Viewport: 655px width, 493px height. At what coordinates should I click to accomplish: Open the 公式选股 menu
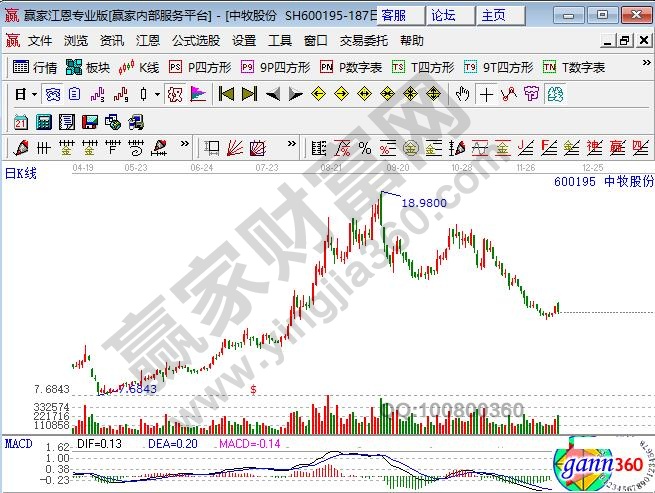[195, 41]
